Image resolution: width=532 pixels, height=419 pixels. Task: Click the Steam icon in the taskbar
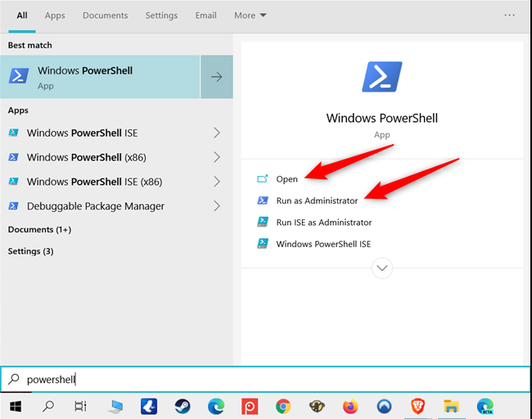[183, 406]
